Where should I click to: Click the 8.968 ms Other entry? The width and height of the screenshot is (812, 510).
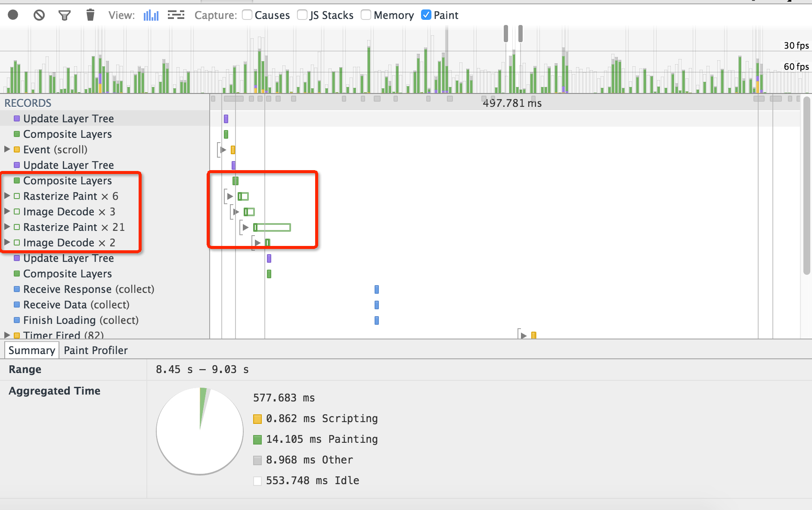point(310,460)
